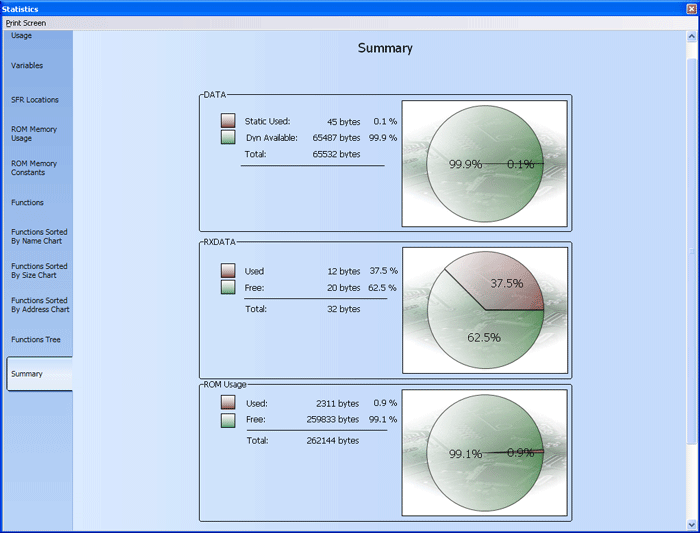Click the '2311 bytes' ROM used value
700x533 pixels.
(338, 404)
